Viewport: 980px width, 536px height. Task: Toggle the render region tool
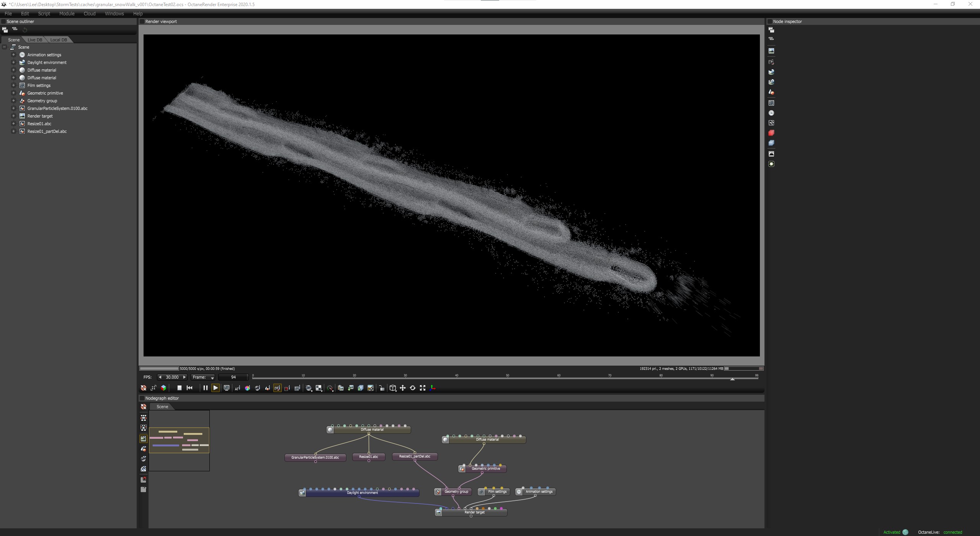tap(287, 388)
